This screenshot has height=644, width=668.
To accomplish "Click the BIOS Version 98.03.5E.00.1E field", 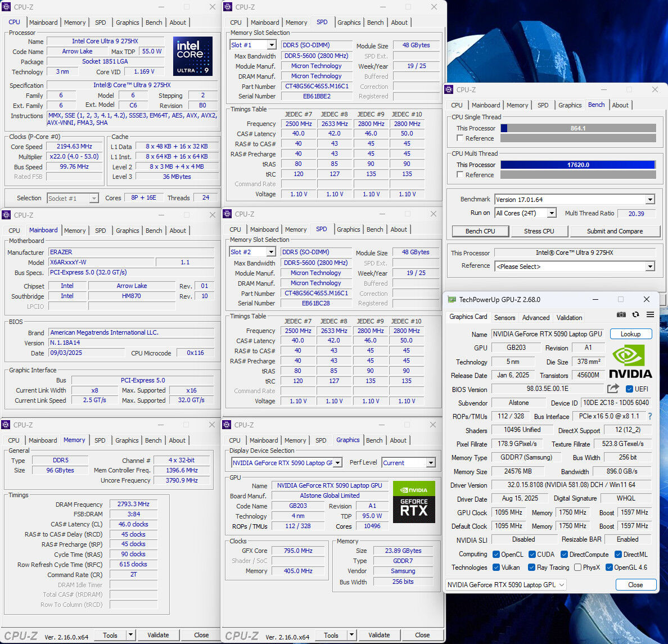I will tap(548, 389).
